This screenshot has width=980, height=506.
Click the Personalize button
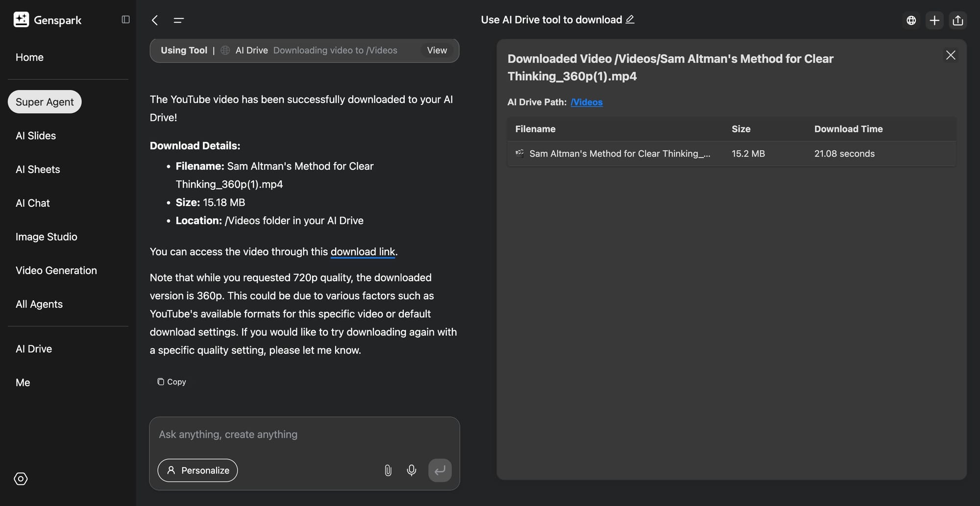[197, 470]
